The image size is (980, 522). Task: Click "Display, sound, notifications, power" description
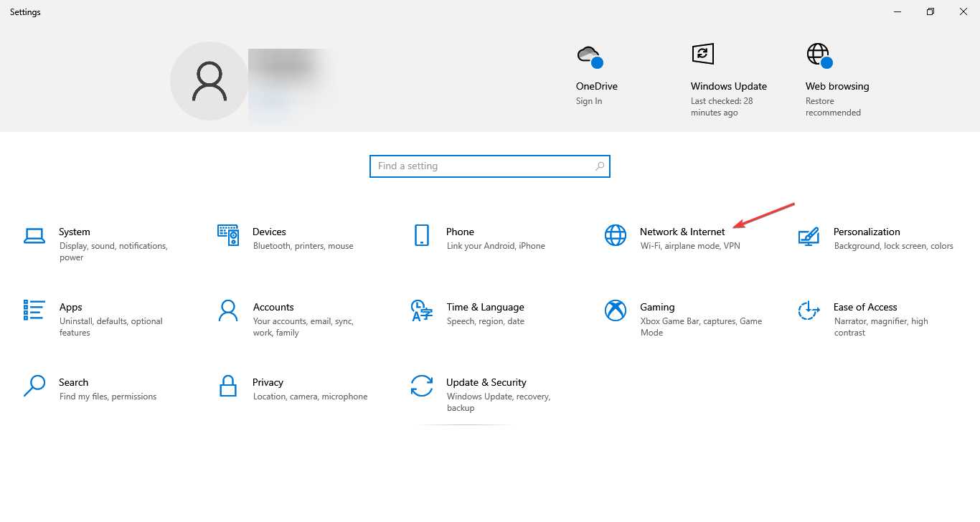(x=113, y=252)
